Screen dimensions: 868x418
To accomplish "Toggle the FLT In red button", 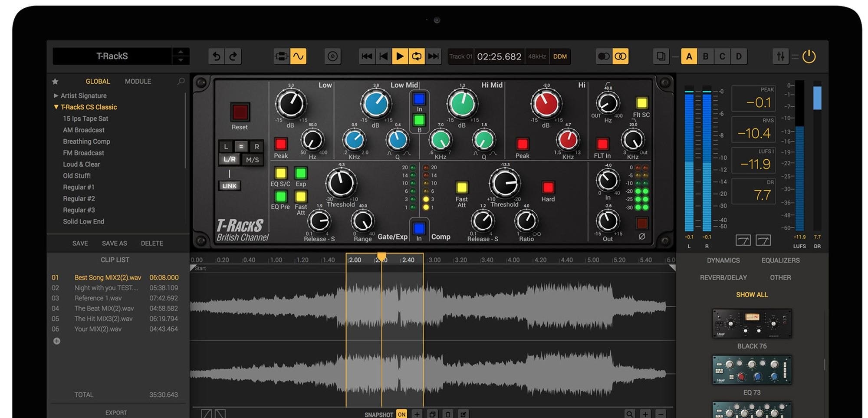I will [602, 144].
